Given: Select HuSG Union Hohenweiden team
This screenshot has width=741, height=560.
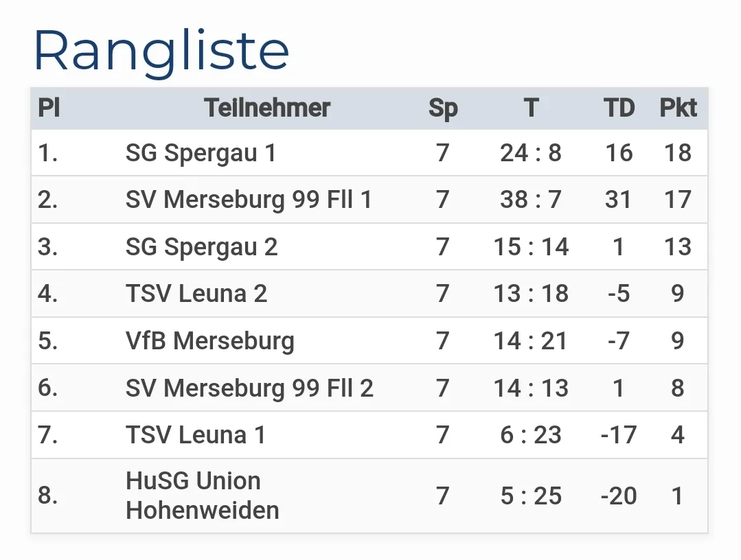Looking at the screenshot, I should point(203,495).
